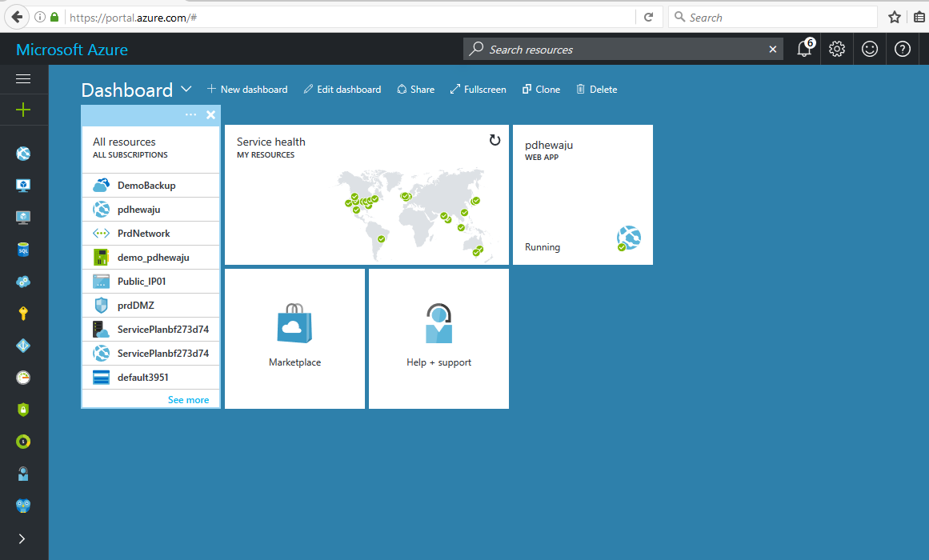Open default3951 resource
This screenshot has height=560, width=929.
coord(150,378)
